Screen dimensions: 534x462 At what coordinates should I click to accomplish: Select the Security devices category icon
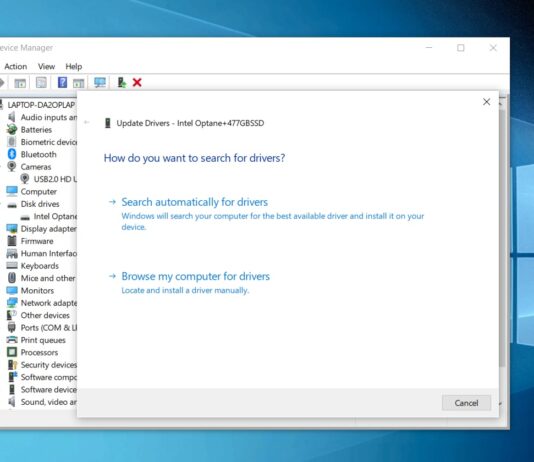[x=12, y=365]
